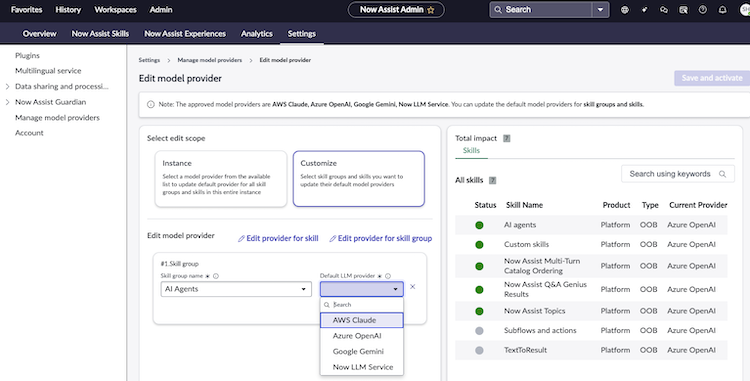Choose Now LLM Service from provider list

(362, 367)
